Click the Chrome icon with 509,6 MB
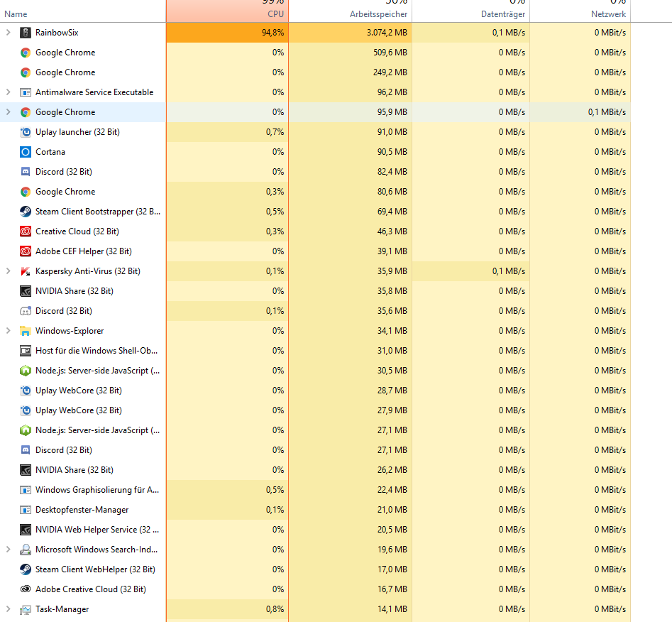The height and width of the screenshot is (622, 672). (26, 53)
